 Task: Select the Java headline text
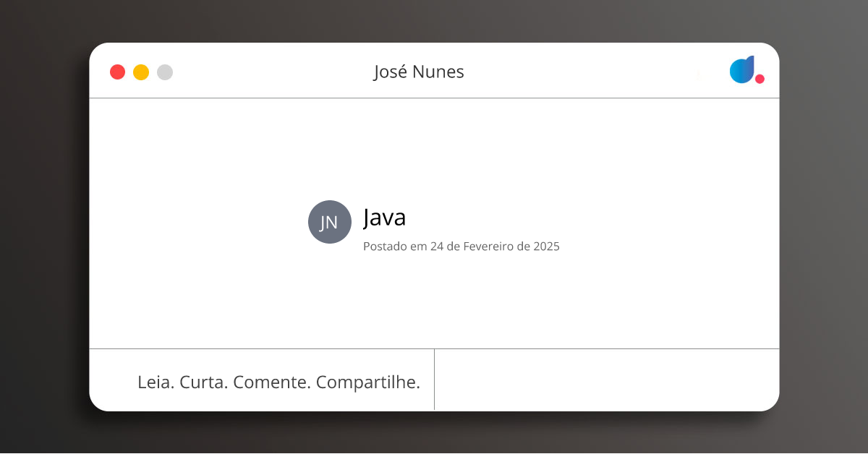click(385, 218)
